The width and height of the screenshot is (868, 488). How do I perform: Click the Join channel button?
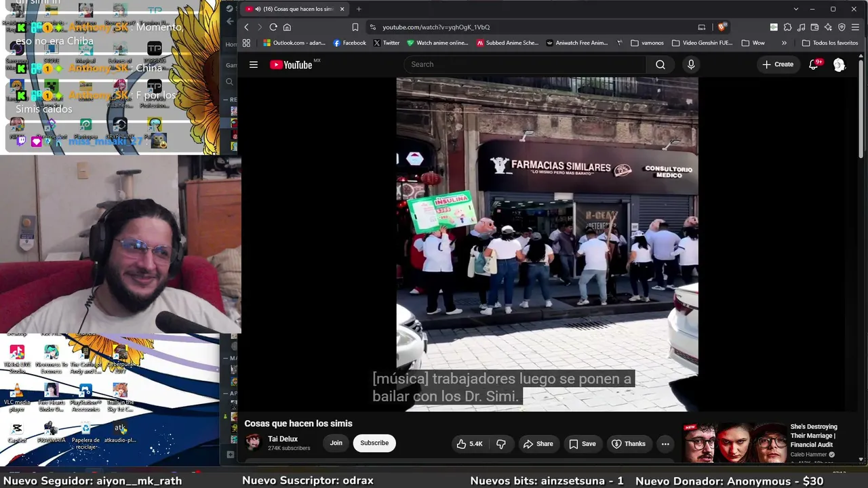336,443
